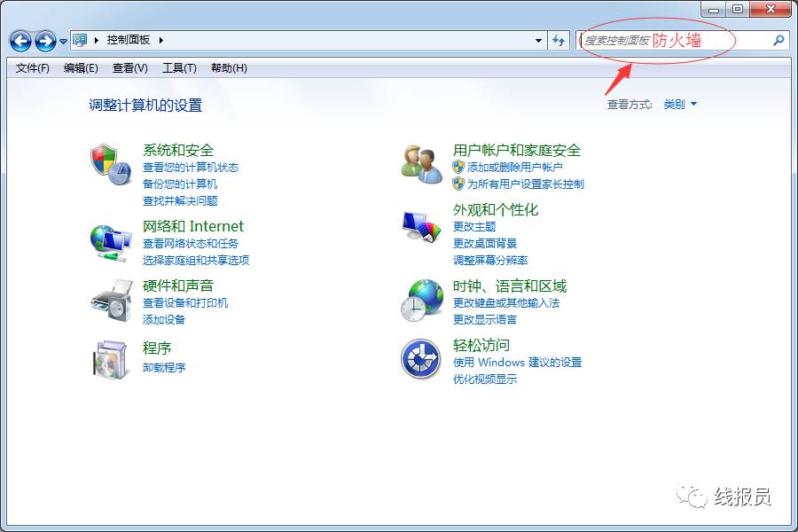Select the 轻松访问 accessibility icon

pos(419,359)
